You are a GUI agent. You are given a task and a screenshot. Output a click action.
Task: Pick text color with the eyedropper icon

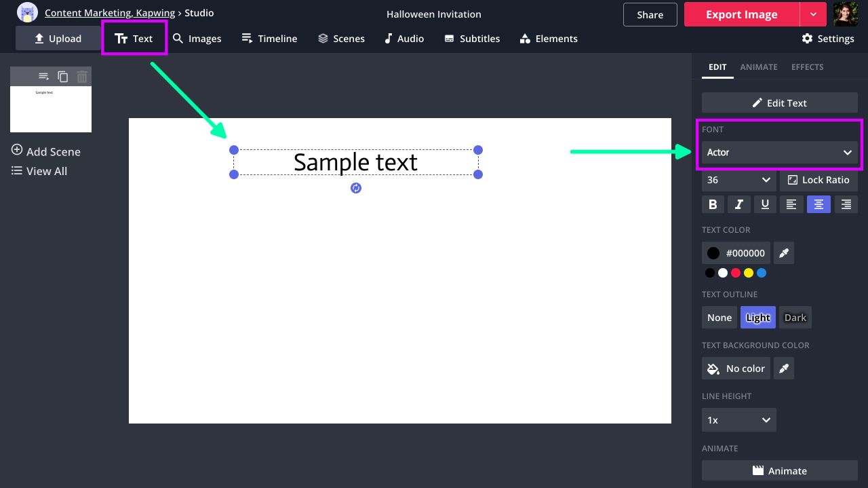pyautogui.click(x=784, y=253)
